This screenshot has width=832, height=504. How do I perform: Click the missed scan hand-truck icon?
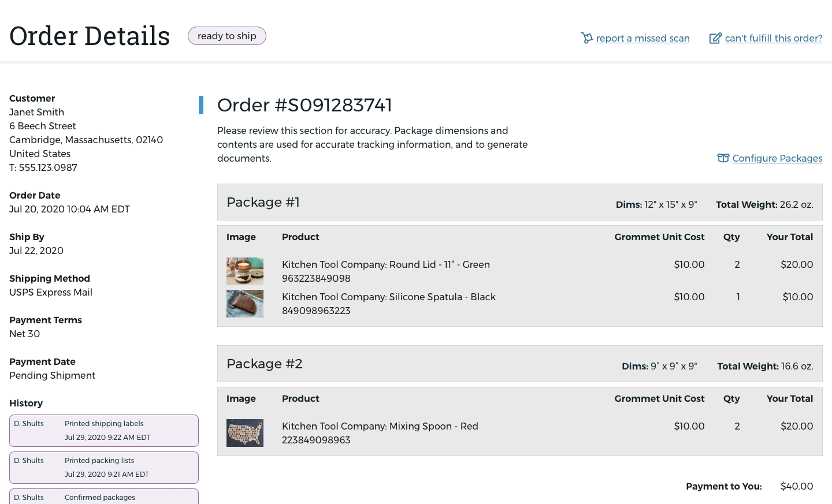[x=587, y=38]
